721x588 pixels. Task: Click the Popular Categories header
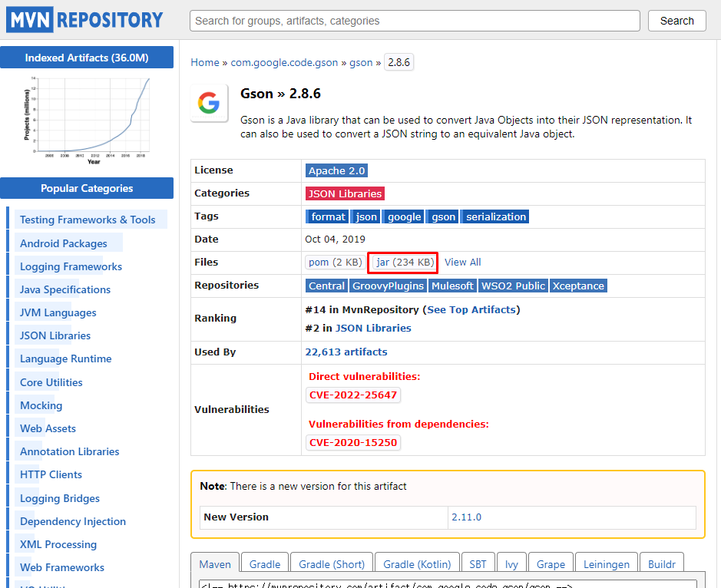87,188
